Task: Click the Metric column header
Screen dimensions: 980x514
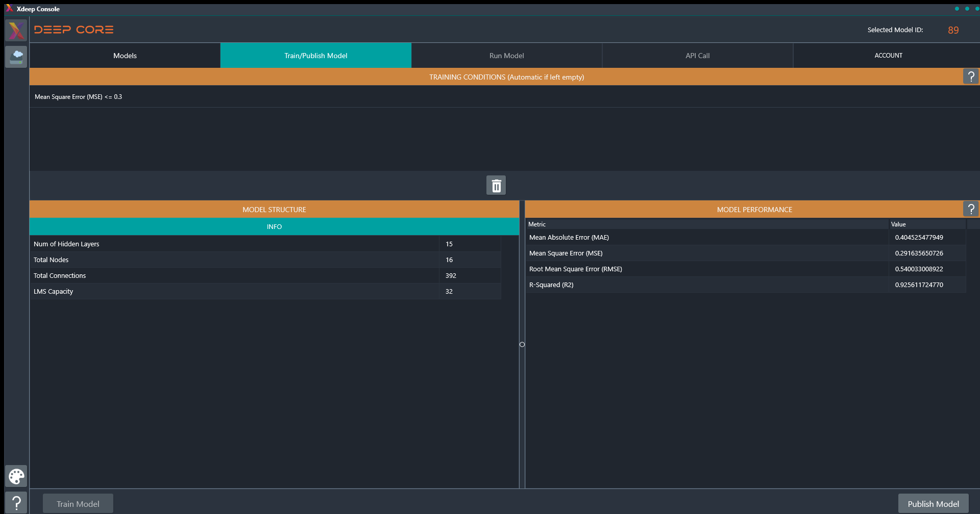Action: [x=707, y=224]
